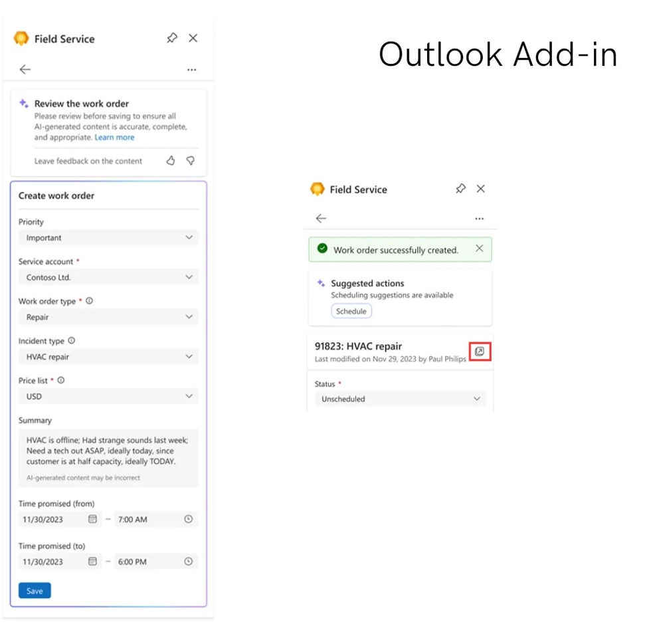Open Incident type dropdown showing HVAC repair

[x=108, y=356]
